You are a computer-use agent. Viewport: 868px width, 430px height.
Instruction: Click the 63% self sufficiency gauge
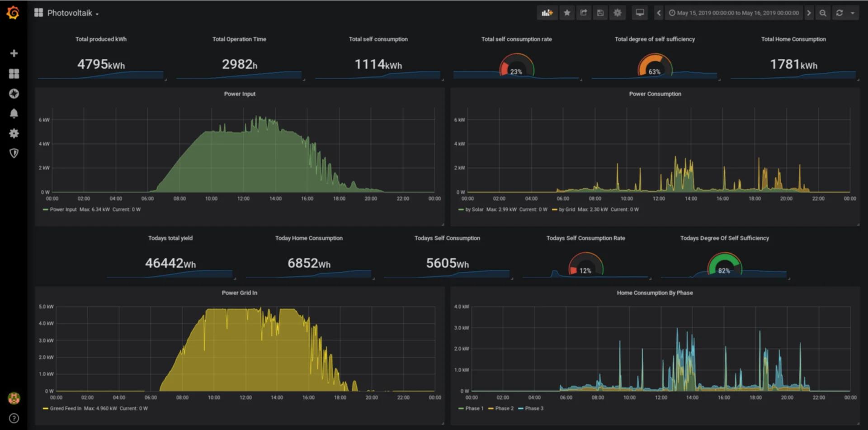655,66
